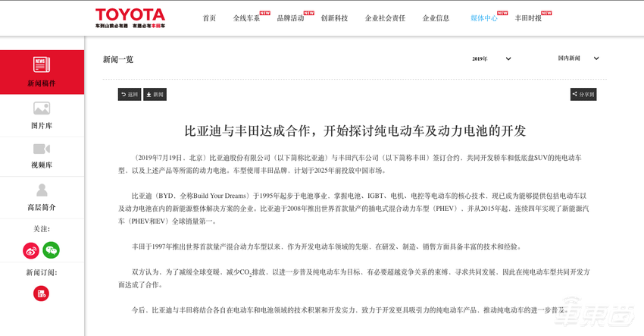Open the 创新科技 menu
The width and height of the screenshot is (644, 336).
pyautogui.click(x=334, y=18)
